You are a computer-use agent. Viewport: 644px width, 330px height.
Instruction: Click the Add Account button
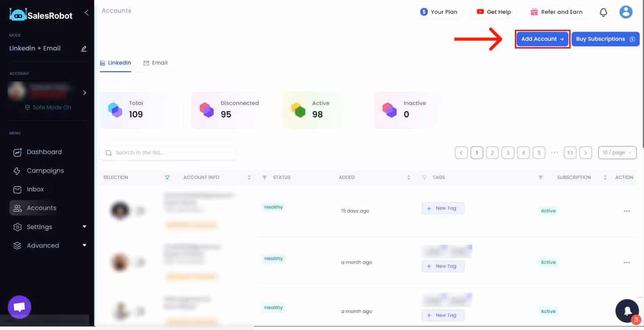point(543,39)
